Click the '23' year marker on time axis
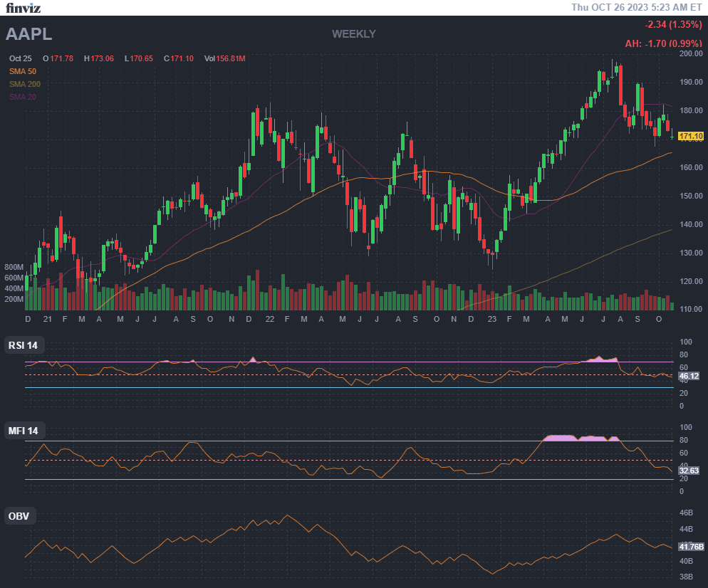 tap(491, 320)
